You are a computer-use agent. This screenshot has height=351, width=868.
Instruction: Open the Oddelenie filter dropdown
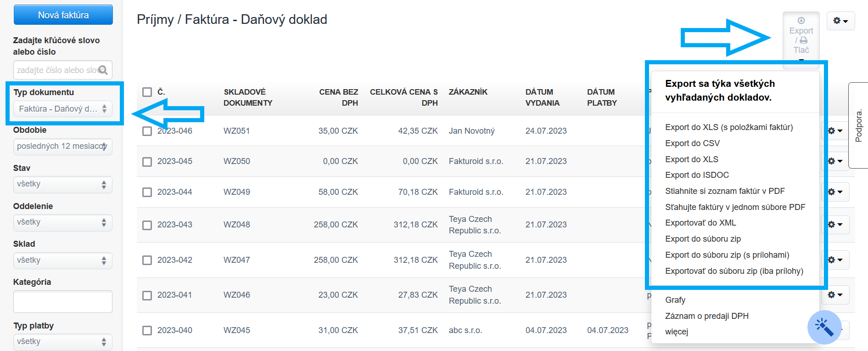(x=62, y=222)
